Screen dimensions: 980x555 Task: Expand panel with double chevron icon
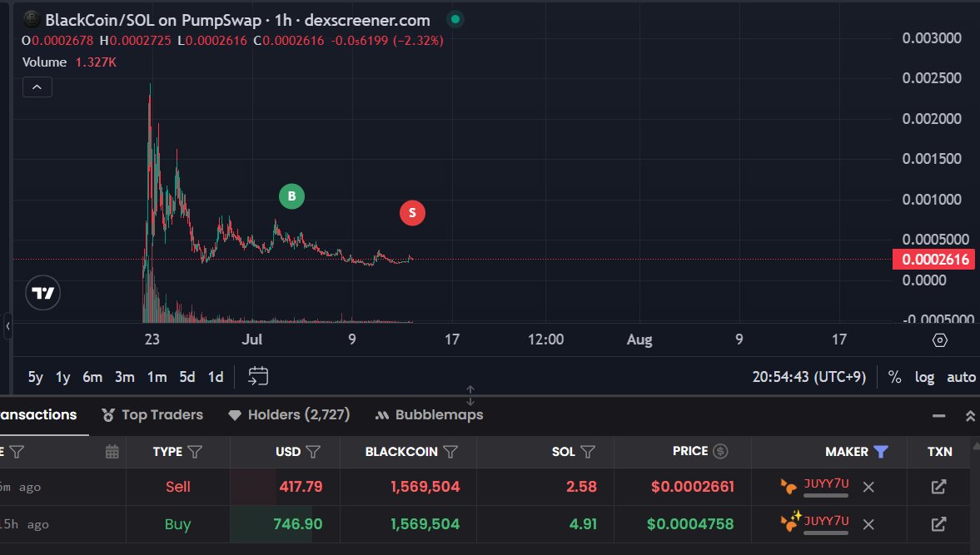pyautogui.click(x=970, y=416)
